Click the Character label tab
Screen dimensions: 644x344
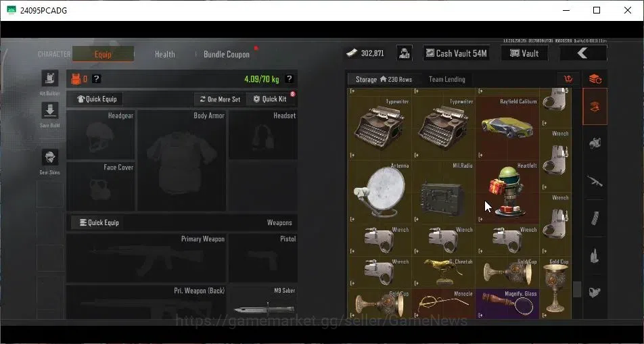pyautogui.click(x=54, y=54)
